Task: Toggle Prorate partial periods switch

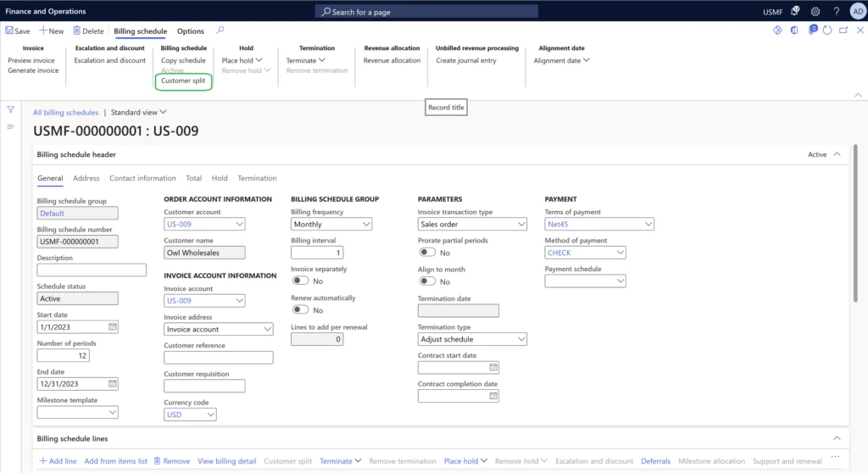Action: point(427,252)
